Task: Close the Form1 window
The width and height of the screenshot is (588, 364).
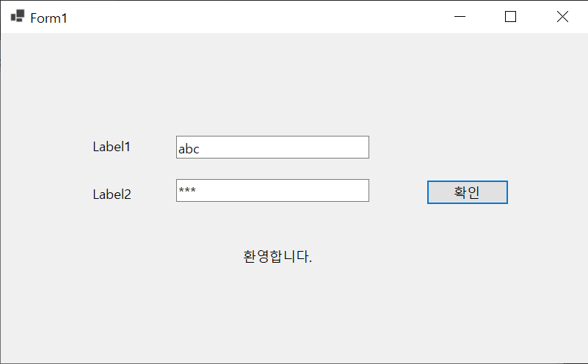Action: 562,16
